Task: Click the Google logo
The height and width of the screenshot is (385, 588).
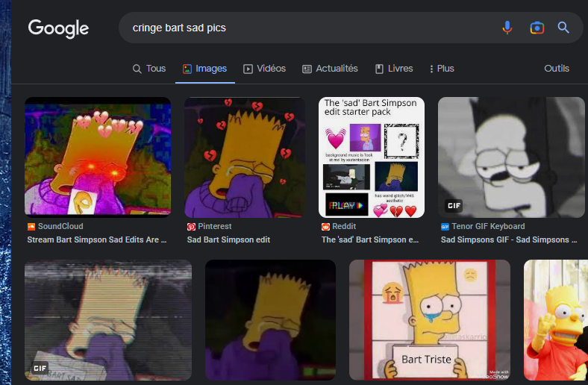Action: [x=58, y=28]
